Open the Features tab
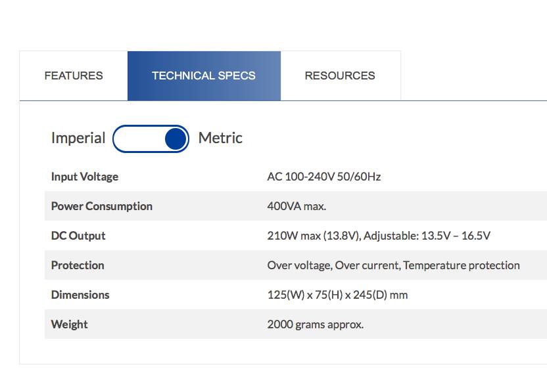The width and height of the screenshot is (547, 392). (74, 76)
